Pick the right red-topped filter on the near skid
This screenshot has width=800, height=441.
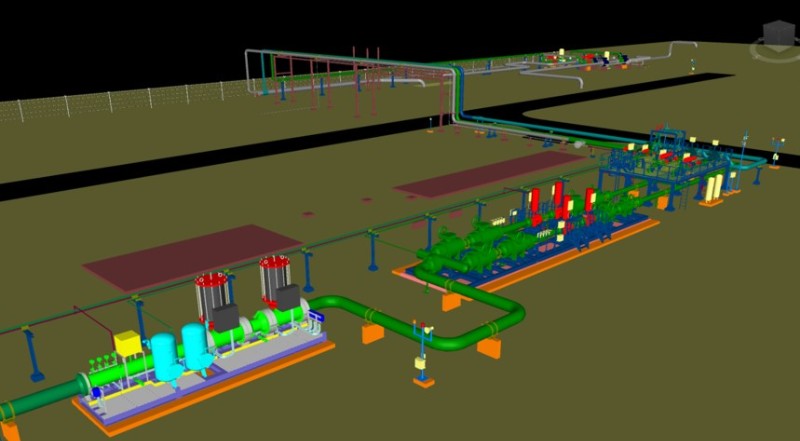(275, 276)
